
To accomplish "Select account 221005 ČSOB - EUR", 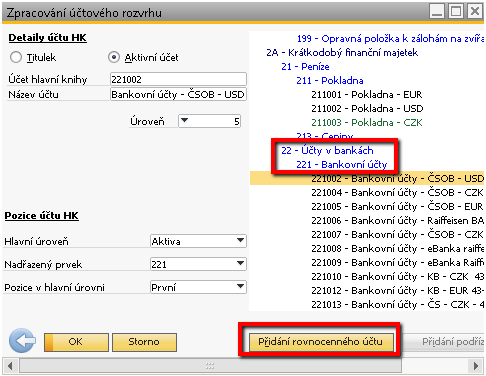I will (397, 207).
